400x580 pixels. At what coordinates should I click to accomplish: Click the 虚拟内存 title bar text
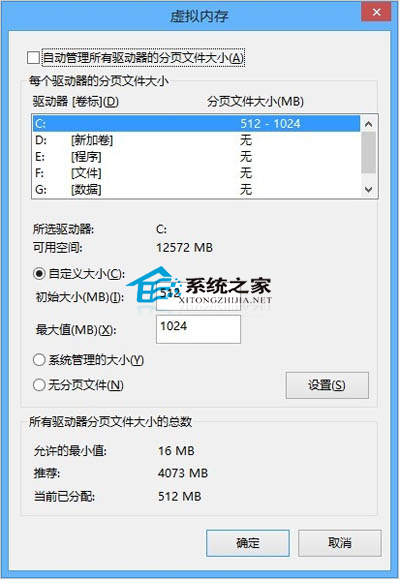point(199,16)
